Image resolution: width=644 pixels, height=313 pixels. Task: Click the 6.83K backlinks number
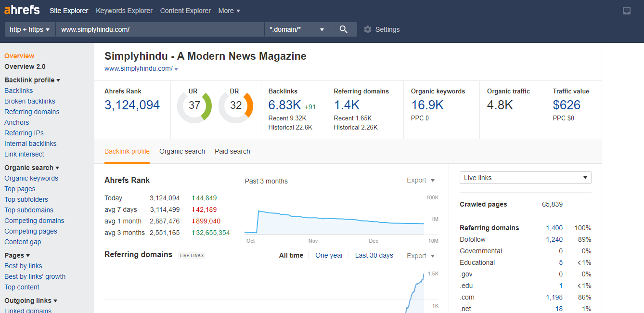tap(284, 105)
